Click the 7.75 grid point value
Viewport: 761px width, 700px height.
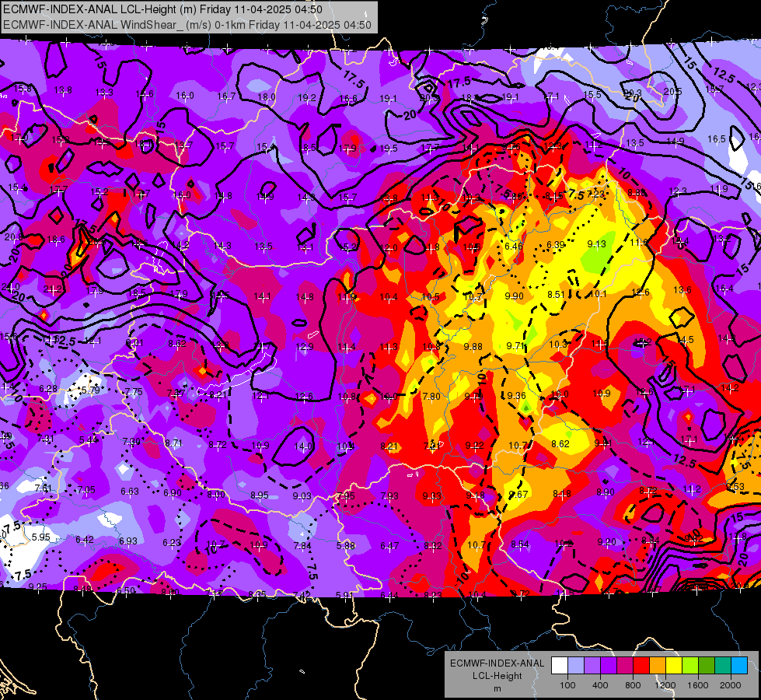[x=134, y=391]
